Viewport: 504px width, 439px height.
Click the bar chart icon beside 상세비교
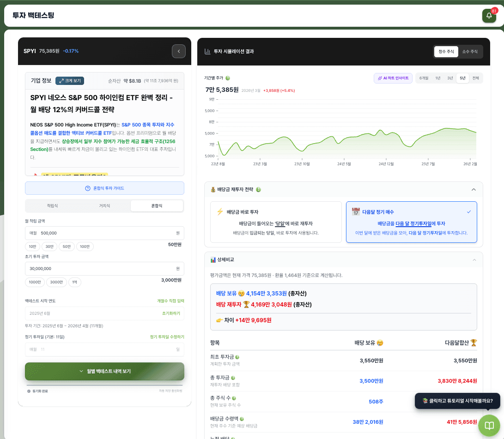point(213,260)
